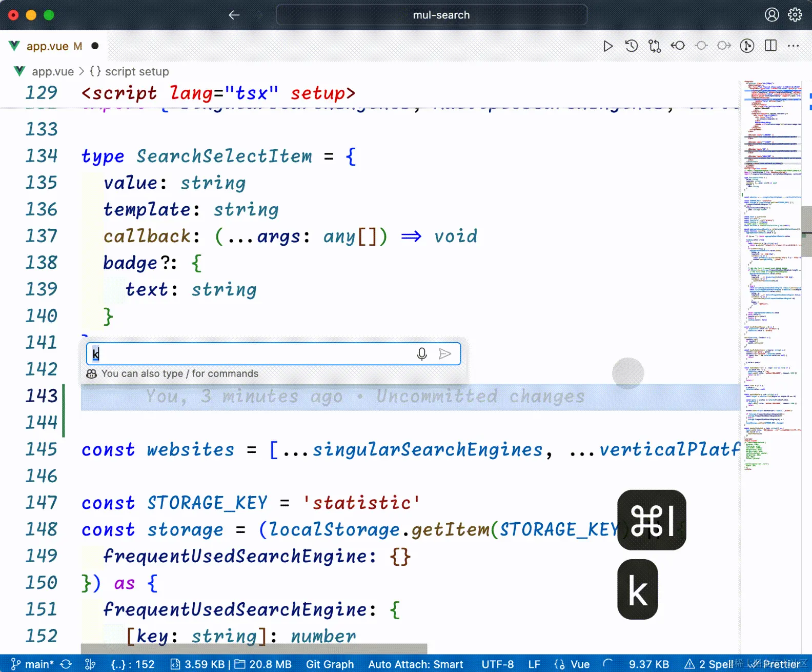Go to next change arrow icon
The width and height of the screenshot is (812, 672).
(x=724, y=46)
